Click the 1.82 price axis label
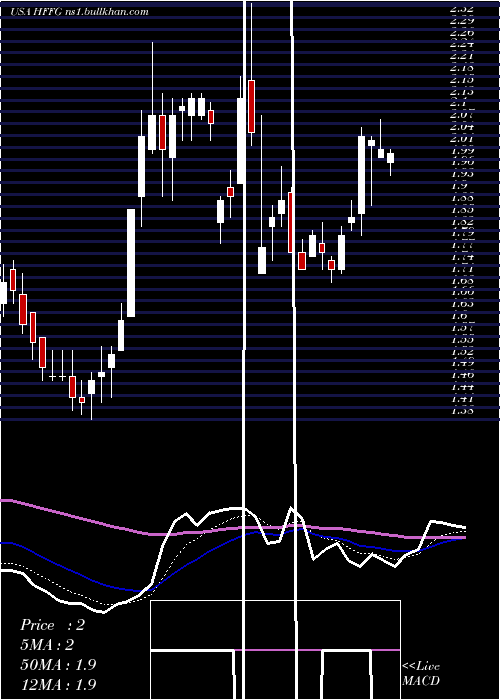 pyautogui.click(x=463, y=221)
